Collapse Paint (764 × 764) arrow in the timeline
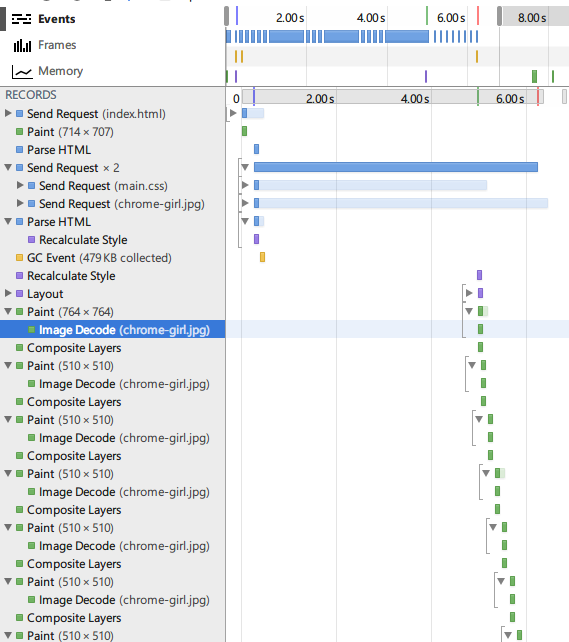Screen dimensions: 569x642 (x=469, y=311)
